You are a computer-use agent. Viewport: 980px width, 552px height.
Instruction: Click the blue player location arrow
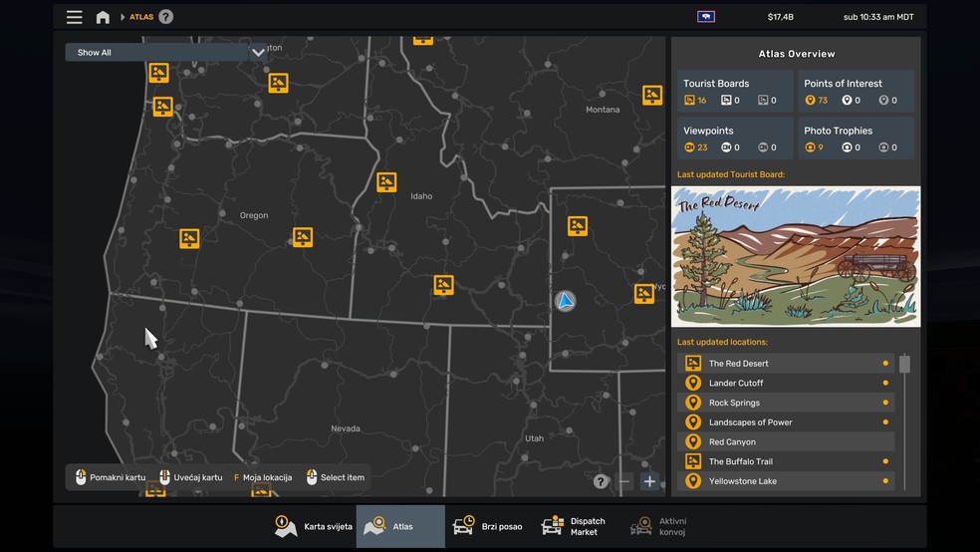click(565, 301)
